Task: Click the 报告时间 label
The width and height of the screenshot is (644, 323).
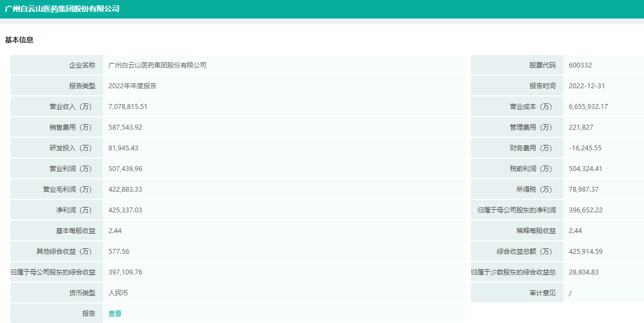Action: coord(543,86)
